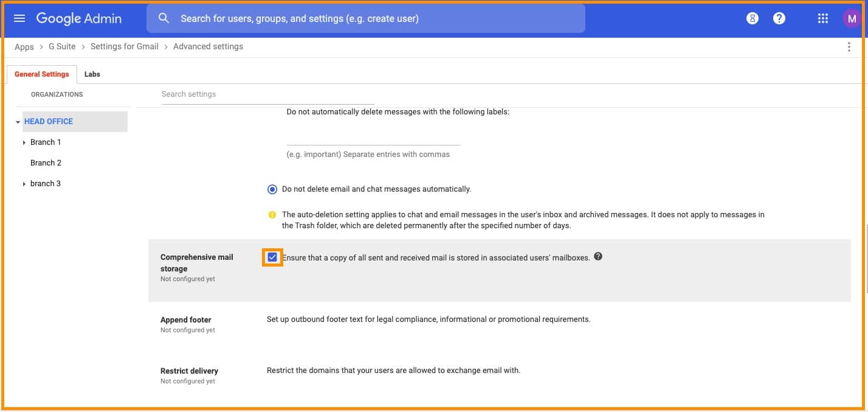Select Branch 2 in organizations tree
Viewport: 868px width, 412px height.
(46, 163)
